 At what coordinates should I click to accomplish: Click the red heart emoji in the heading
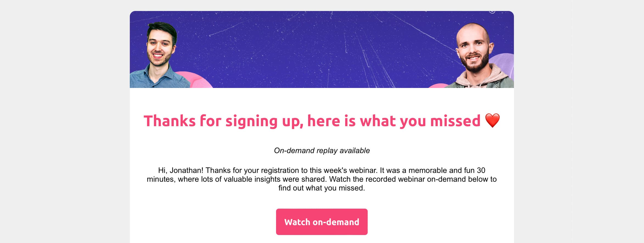point(493,121)
